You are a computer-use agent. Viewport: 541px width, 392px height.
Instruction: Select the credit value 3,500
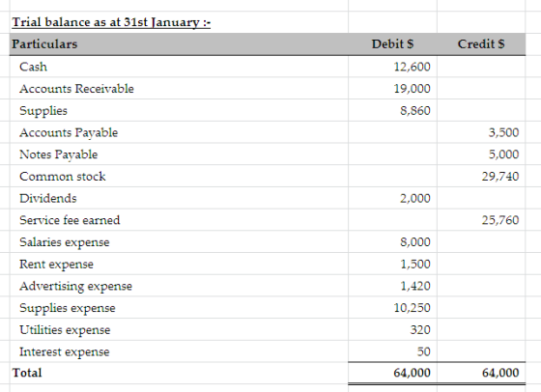click(x=503, y=132)
